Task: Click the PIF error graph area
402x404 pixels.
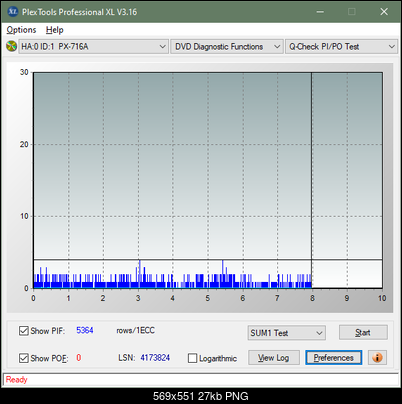Action: point(208,180)
